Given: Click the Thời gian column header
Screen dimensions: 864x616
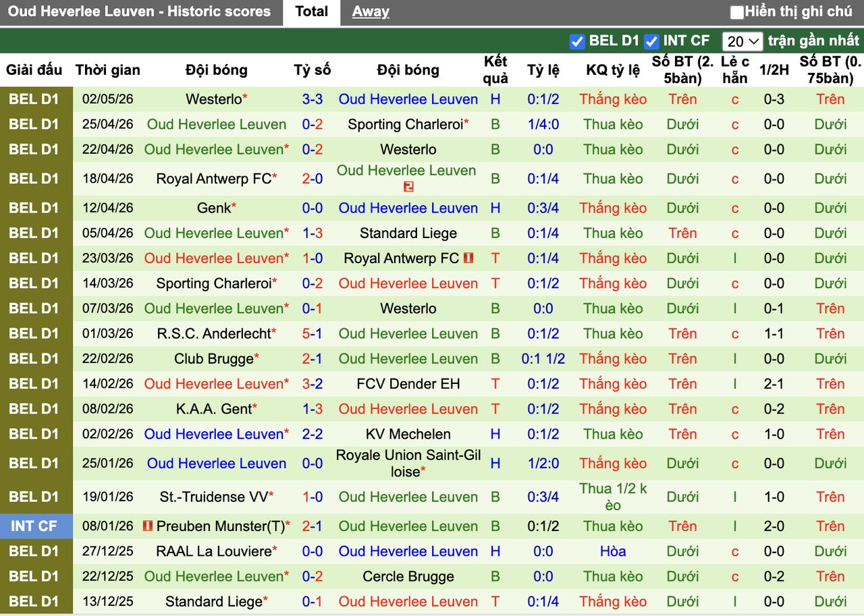Looking at the screenshot, I should (x=108, y=70).
